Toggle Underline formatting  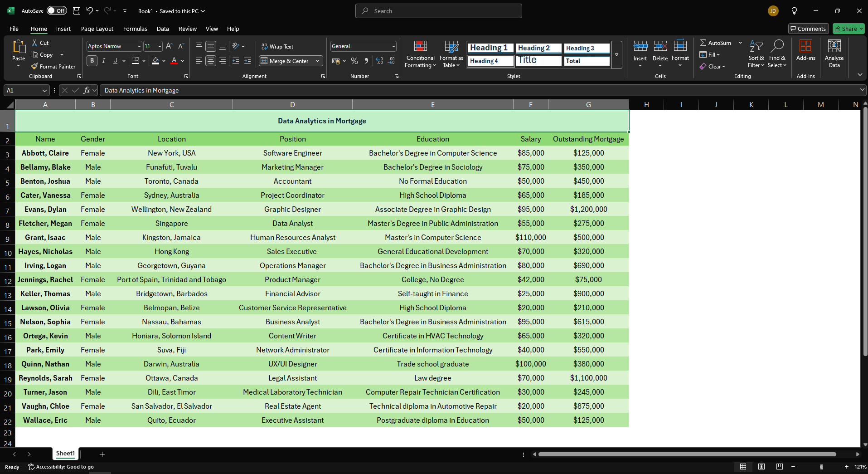click(115, 61)
